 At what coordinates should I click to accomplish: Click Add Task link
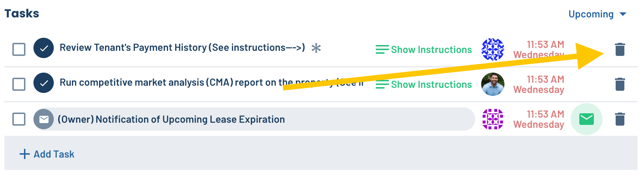click(47, 154)
